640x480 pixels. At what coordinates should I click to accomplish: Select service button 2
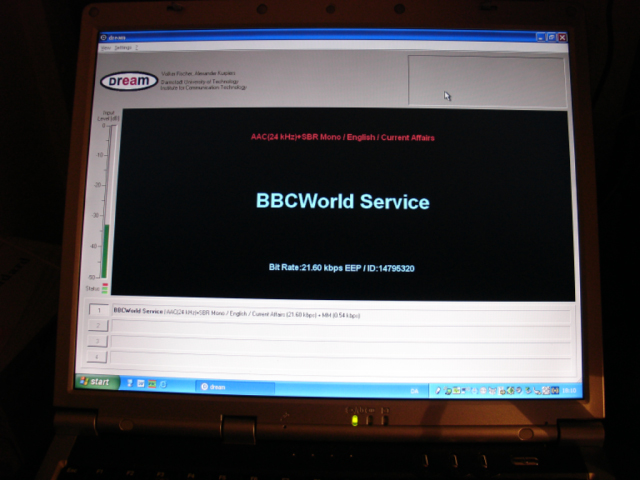pos(97,326)
